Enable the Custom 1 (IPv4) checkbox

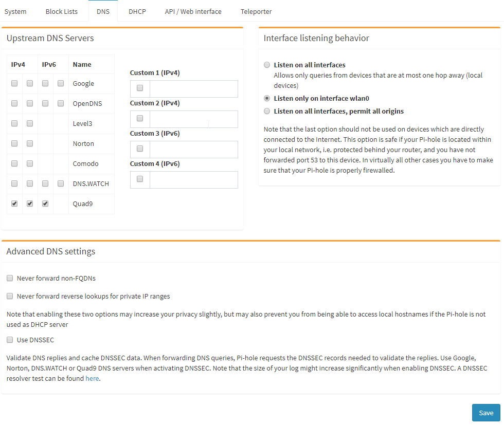(x=140, y=88)
